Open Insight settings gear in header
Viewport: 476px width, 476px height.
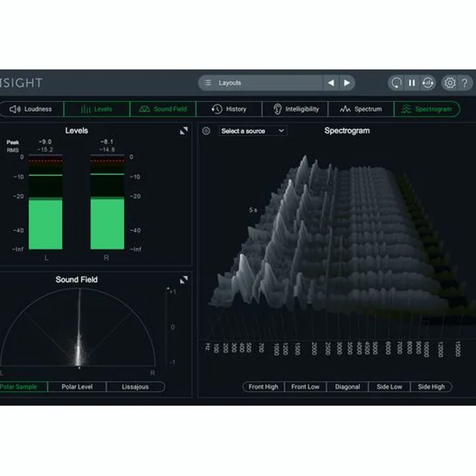coord(450,83)
